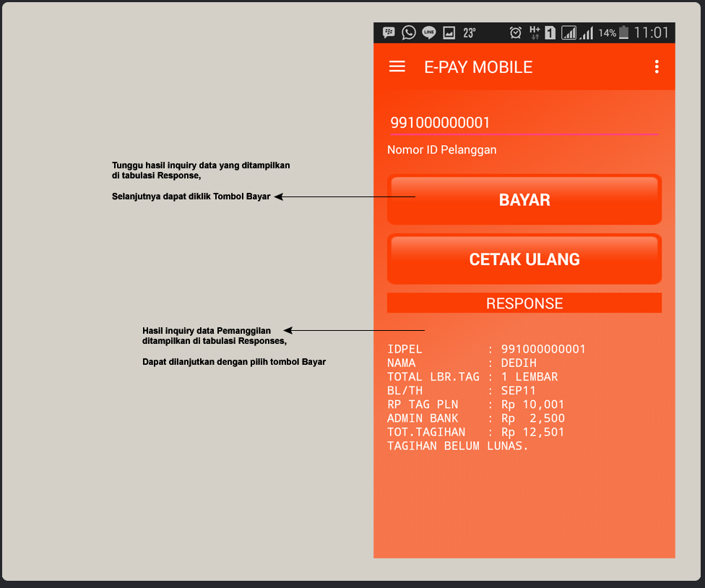Tap the BBM notification icon

pos(389,33)
